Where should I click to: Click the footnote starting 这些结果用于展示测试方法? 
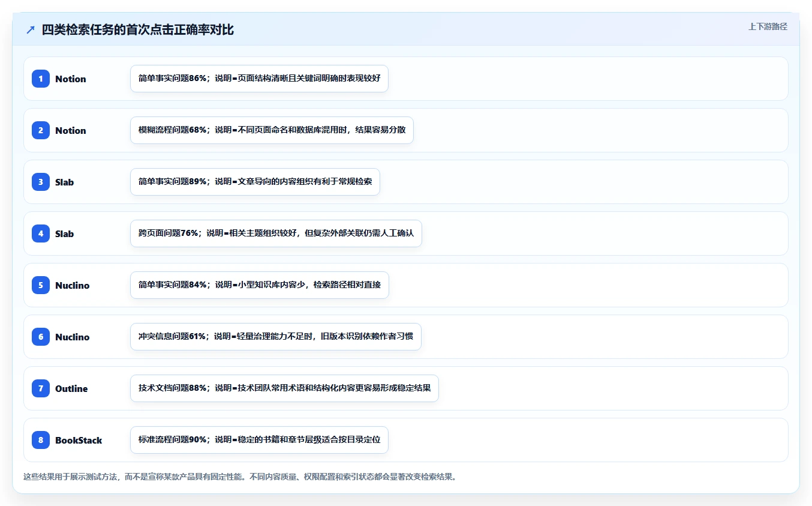tap(240, 477)
